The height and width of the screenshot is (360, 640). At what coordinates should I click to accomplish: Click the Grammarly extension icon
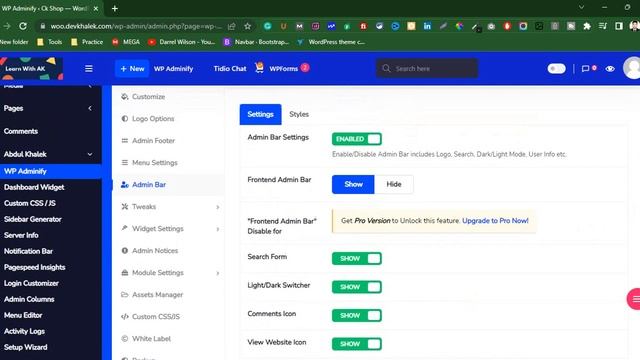point(267,26)
